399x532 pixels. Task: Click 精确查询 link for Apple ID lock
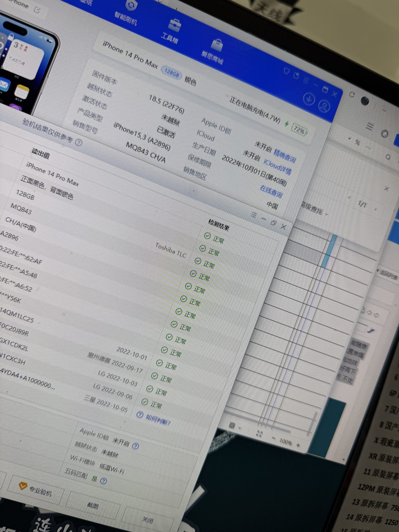point(285,156)
